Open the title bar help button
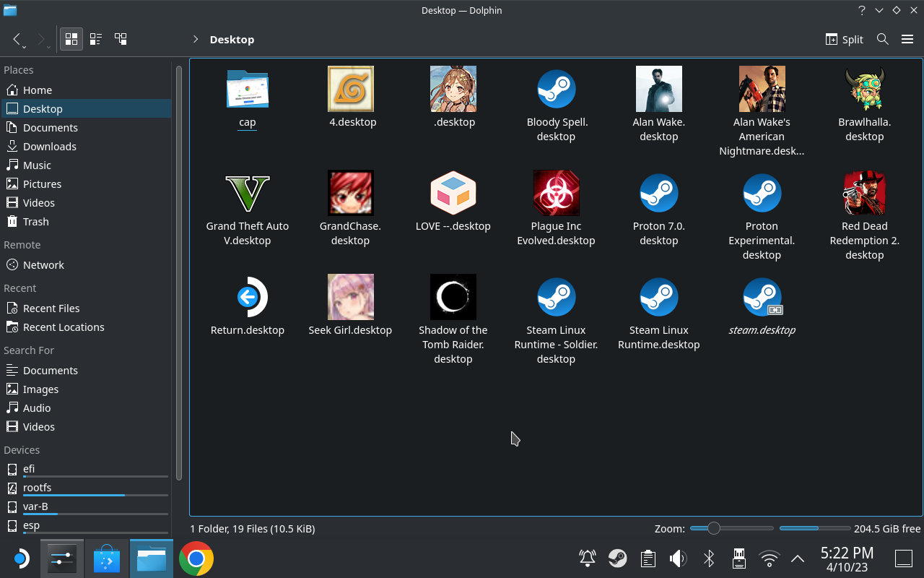This screenshot has height=578, width=924. [862, 10]
